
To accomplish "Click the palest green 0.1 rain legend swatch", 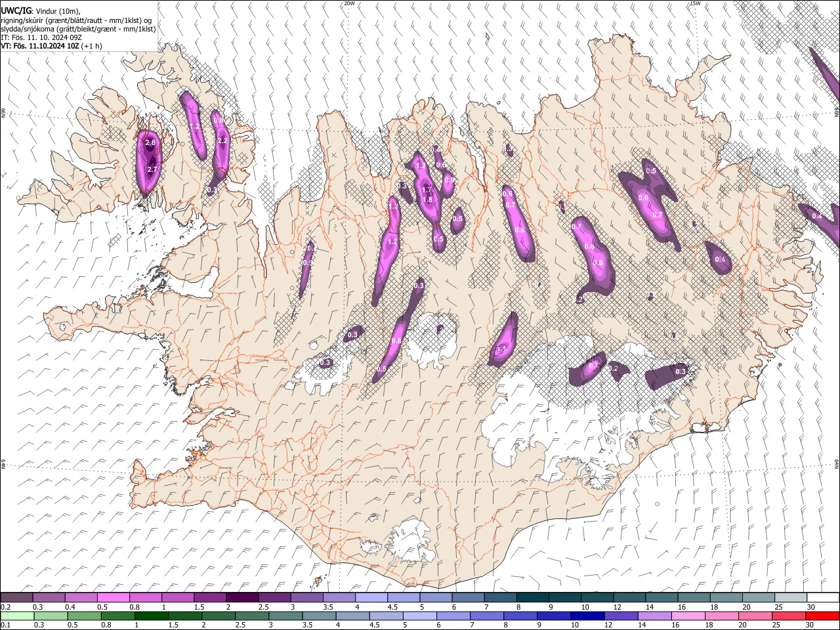I will (17, 616).
